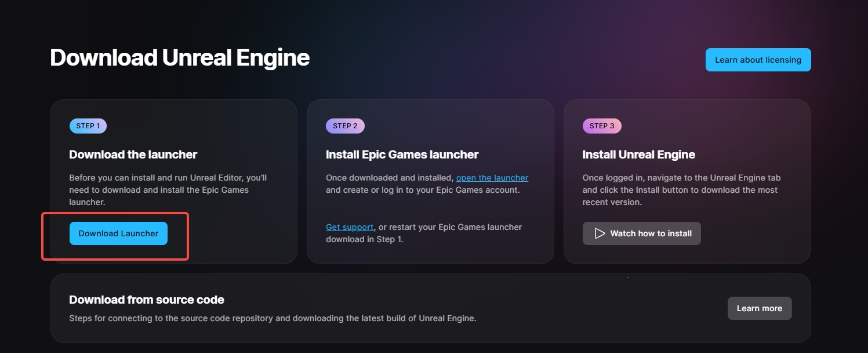The height and width of the screenshot is (353, 868).
Task: Click the 'Download from source code' heading
Action: [x=147, y=300]
